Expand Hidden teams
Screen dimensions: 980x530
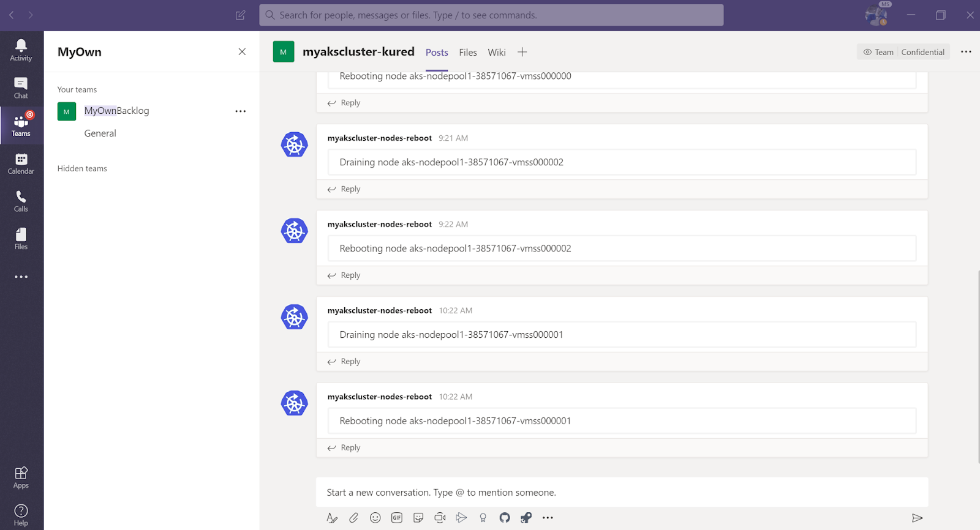[x=82, y=168]
